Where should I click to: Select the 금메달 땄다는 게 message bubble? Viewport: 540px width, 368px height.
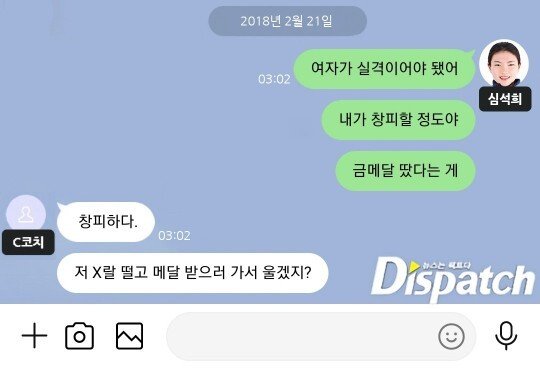click(x=405, y=170)
